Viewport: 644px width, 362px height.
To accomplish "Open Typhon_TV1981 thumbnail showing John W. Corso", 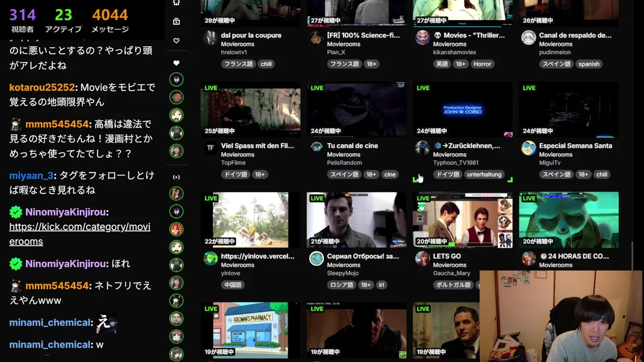I will (463, 109).
